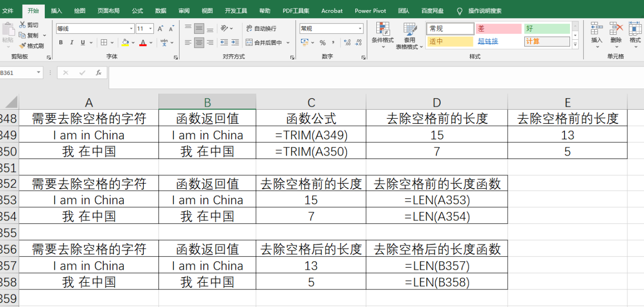The height and width of the screenshot is (307, 644).
Task: Toggle Italic formatting
Action: (x=72, y=43)
